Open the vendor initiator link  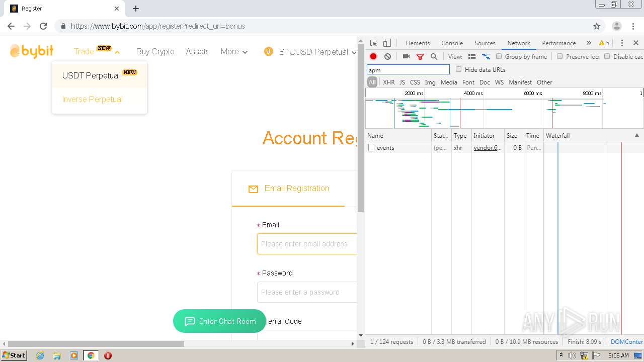click(x=488, y=148)
